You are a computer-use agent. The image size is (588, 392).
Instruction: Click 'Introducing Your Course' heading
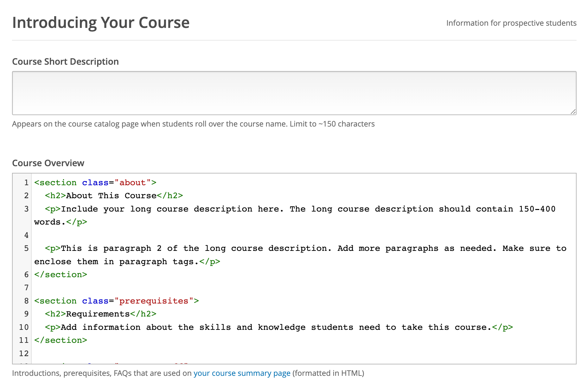click(x=101, y=23)
